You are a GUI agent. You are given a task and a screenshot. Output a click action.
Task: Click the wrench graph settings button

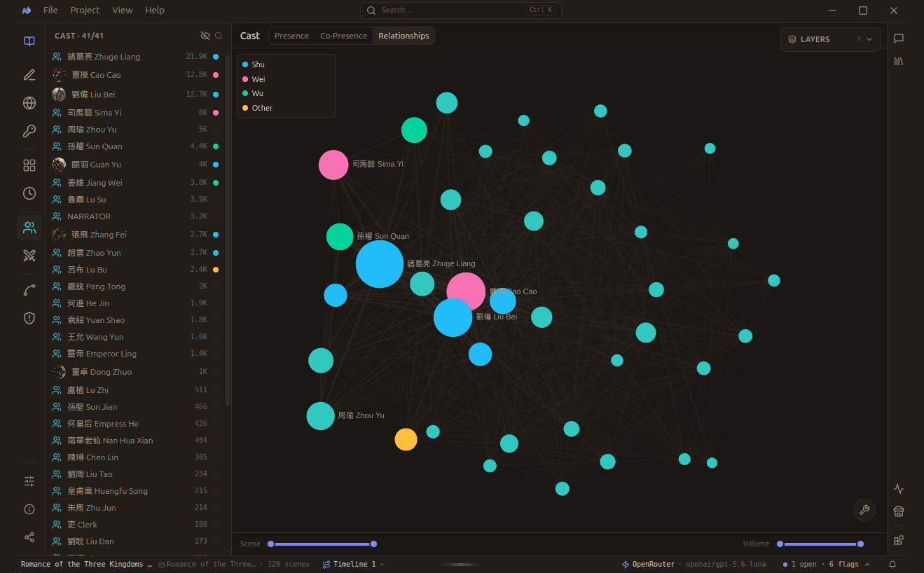(864, 510)
